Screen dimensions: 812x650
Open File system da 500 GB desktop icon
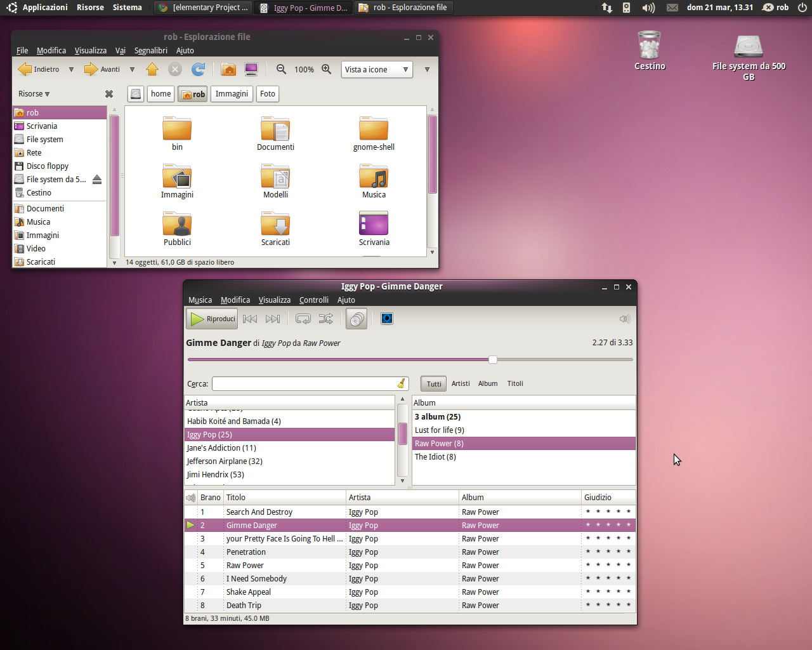(749, 47)
